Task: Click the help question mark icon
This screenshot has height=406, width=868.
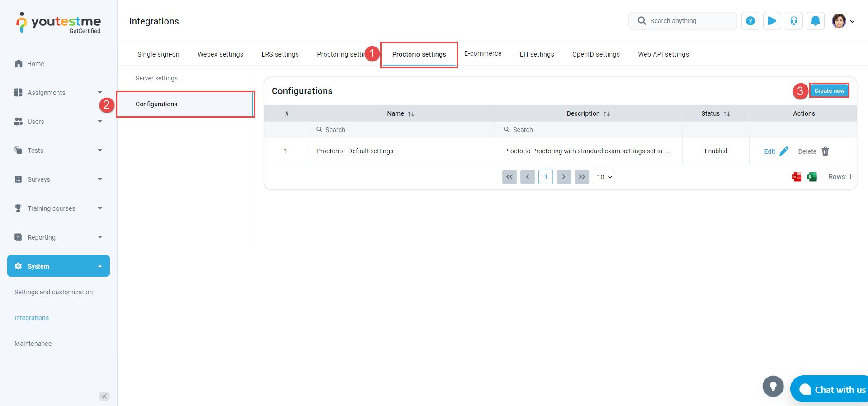Action: [x=750, y=21]
